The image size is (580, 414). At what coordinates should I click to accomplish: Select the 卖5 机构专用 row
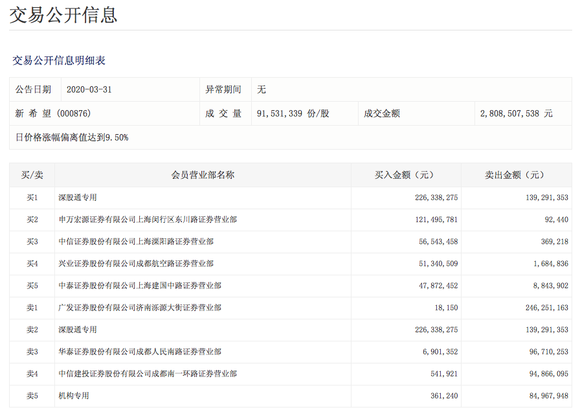(290, 396)
